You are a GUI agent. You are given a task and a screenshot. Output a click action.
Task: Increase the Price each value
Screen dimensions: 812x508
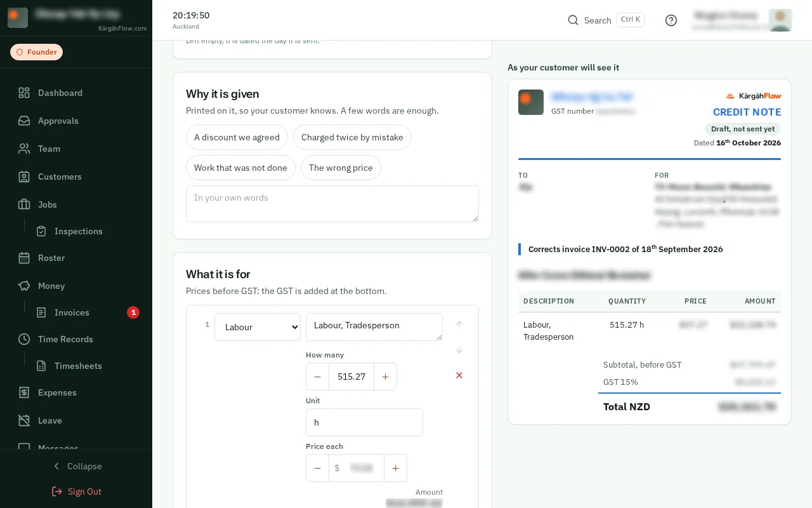click(395, 468)
